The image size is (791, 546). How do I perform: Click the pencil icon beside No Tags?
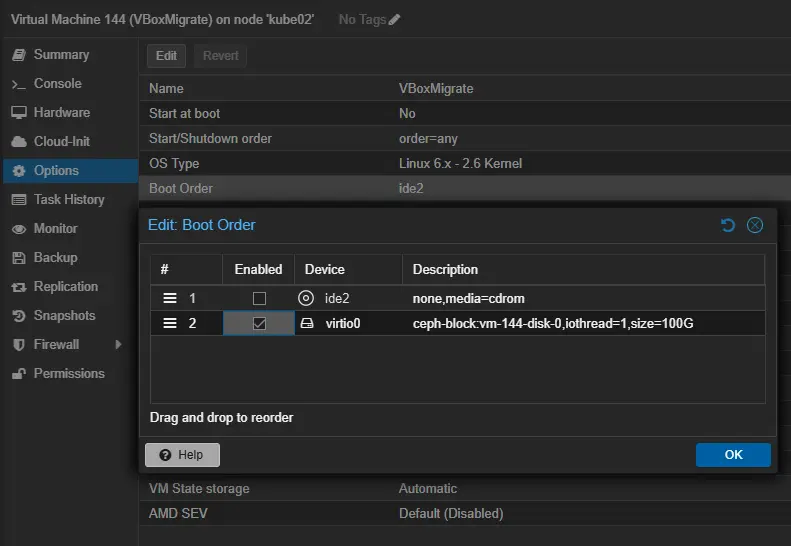[394, 20]
